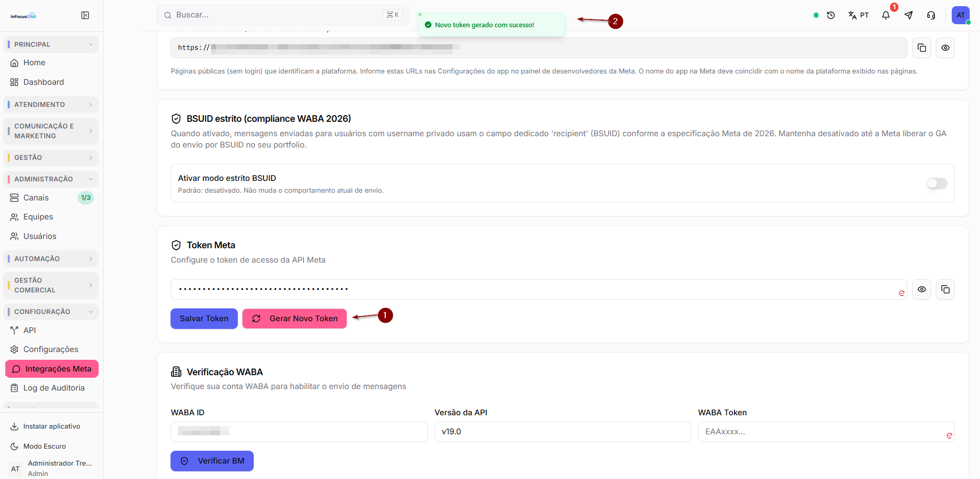Show the masked URL with eye icon
The height and width of the screenshot is (479, 980).
click(x=946, y=48)
